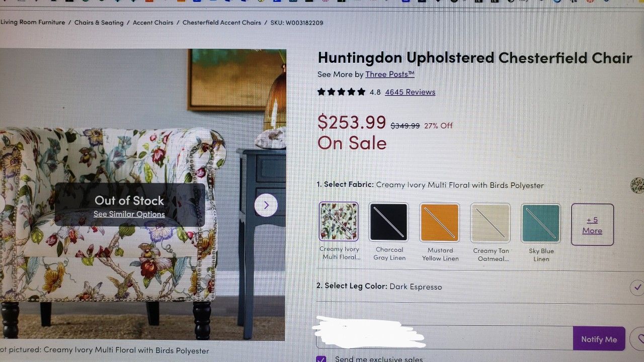The height and width of the screenshot is (362, 644).
Task: Visit the Three Posts brand link
Action: (390, 74)
